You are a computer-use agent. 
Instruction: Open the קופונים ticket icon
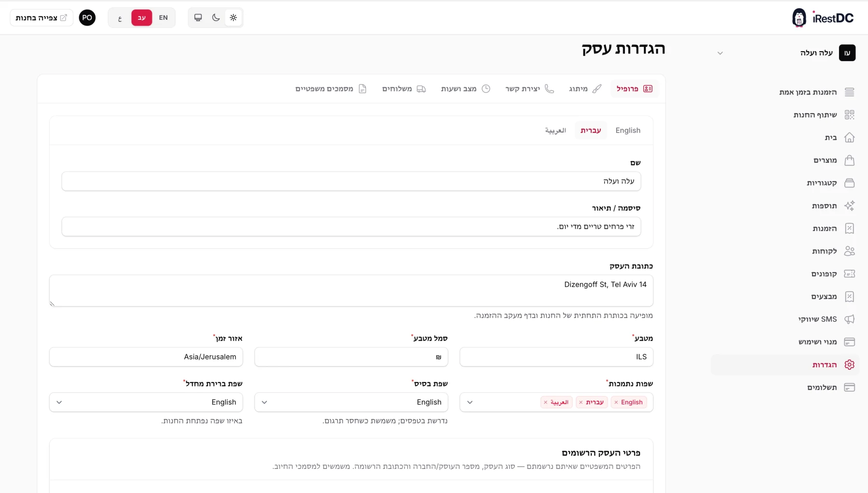(x=849, y=274)
